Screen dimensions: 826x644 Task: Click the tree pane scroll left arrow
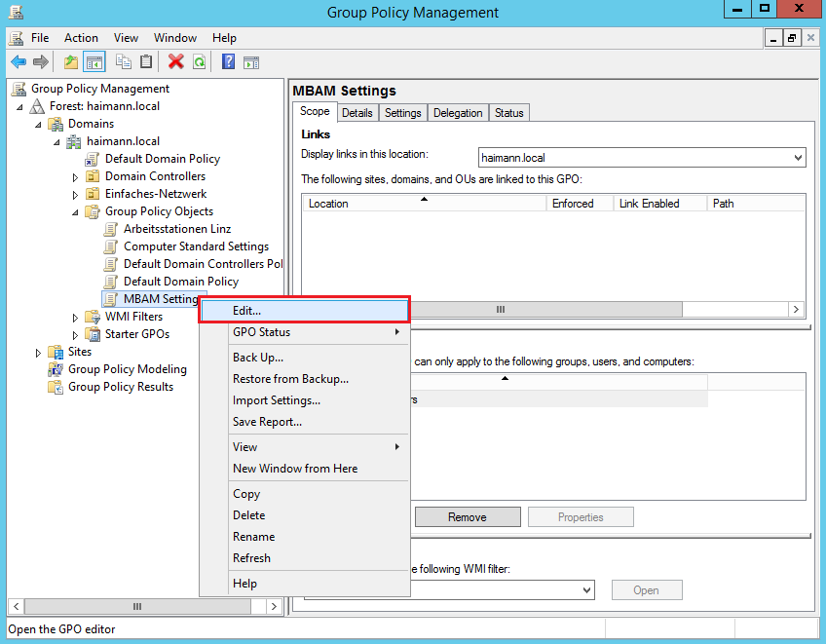pos(17,606)
